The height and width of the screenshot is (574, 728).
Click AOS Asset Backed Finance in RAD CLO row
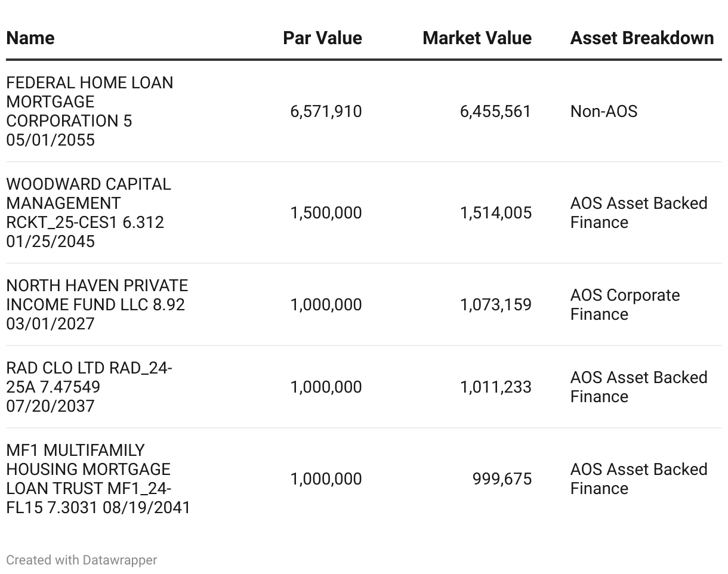point(638,387)
